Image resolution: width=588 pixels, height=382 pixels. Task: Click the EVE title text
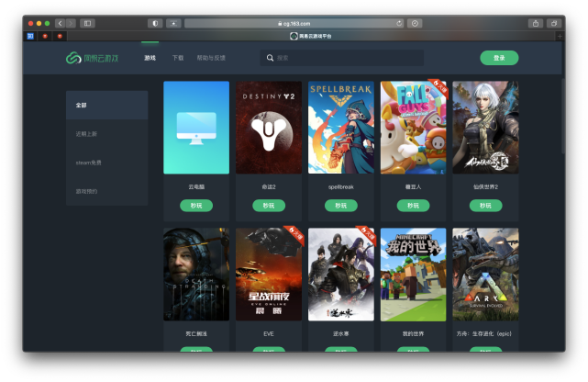pos(269,333)
